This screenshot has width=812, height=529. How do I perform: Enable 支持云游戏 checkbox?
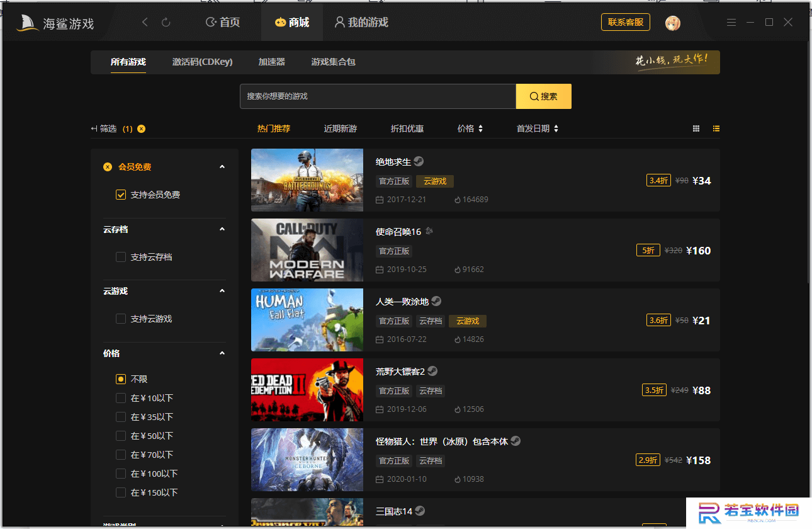(x=121, y=319)
